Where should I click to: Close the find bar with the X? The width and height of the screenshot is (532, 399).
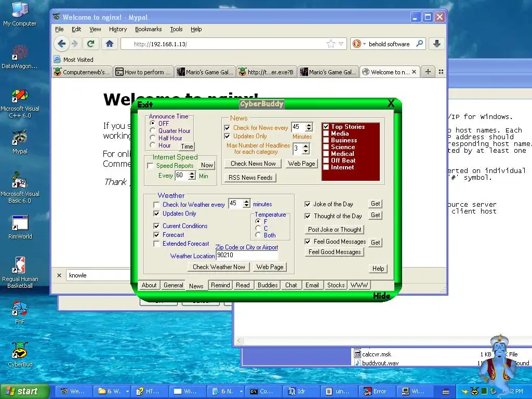(x=59, y=275)
